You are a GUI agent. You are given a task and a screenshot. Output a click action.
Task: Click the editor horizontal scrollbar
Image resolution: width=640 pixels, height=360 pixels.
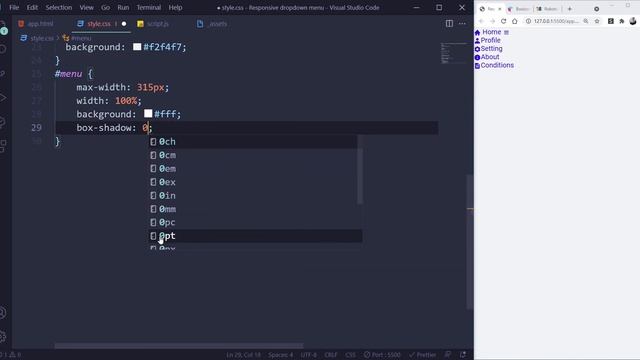click(x=179, y=346)
